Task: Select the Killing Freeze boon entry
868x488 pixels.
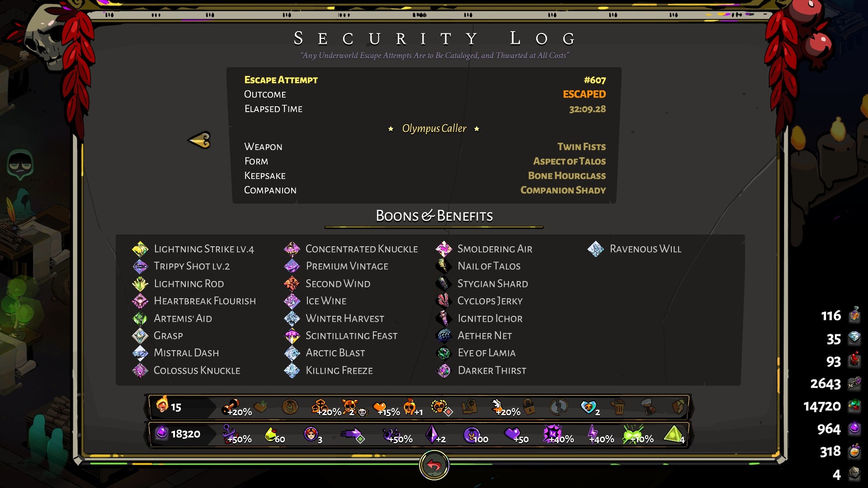Action: pyautogui.click(x=329, y=370)
